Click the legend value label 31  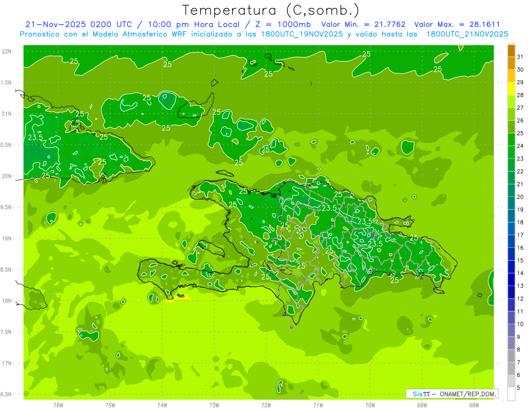coord(520,56)
